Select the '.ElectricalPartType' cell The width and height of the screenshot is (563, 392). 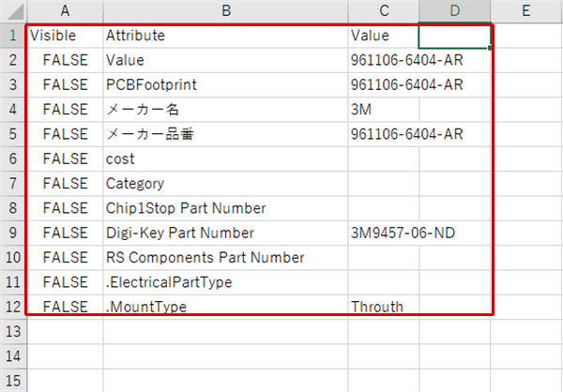225,282
